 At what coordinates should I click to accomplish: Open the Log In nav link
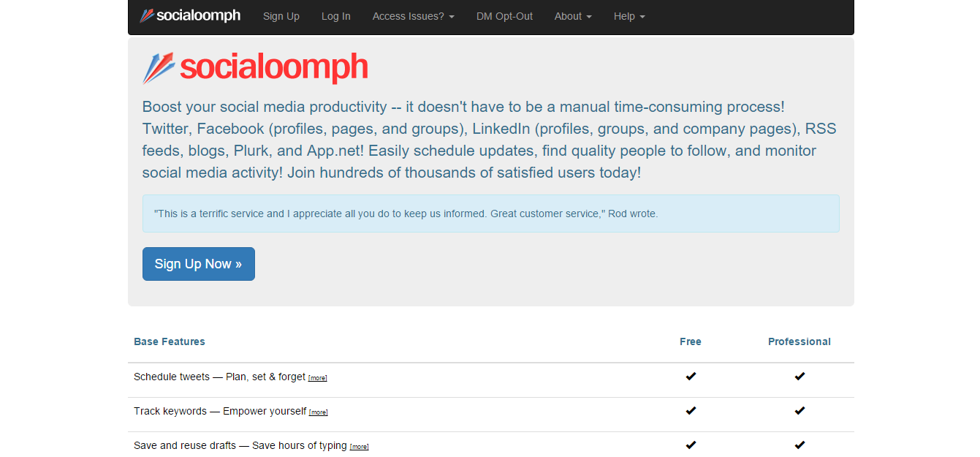point(336,16)
